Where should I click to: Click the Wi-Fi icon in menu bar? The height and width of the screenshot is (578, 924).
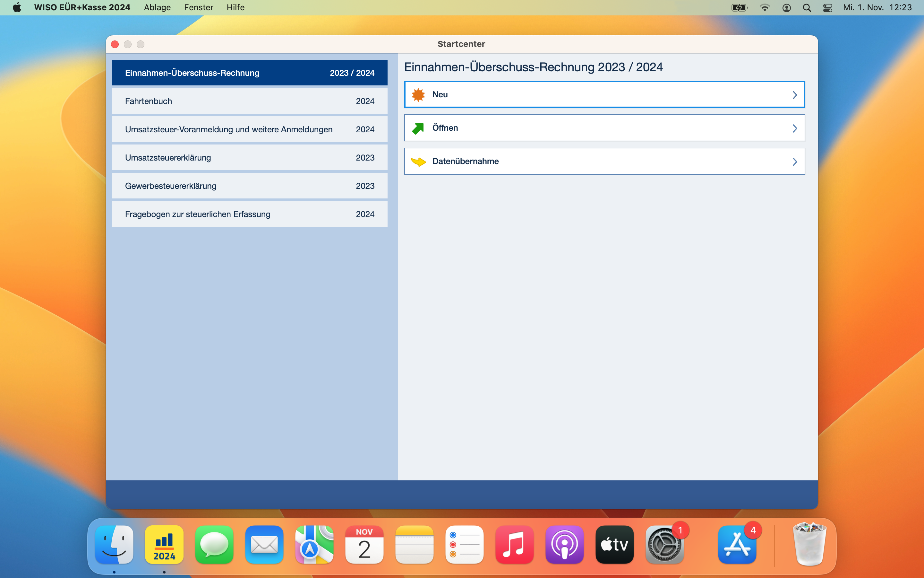765,8
